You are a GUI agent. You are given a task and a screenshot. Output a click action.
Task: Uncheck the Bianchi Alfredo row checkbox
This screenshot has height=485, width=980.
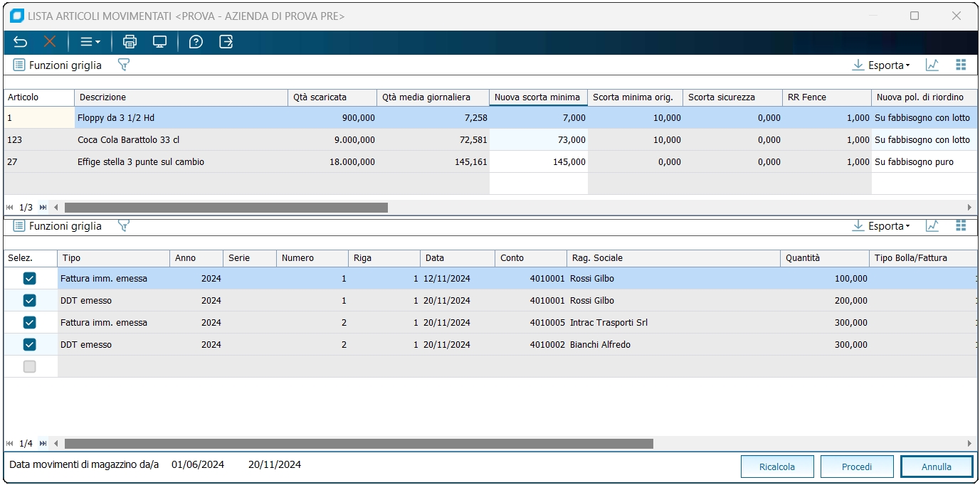(30, 345)
